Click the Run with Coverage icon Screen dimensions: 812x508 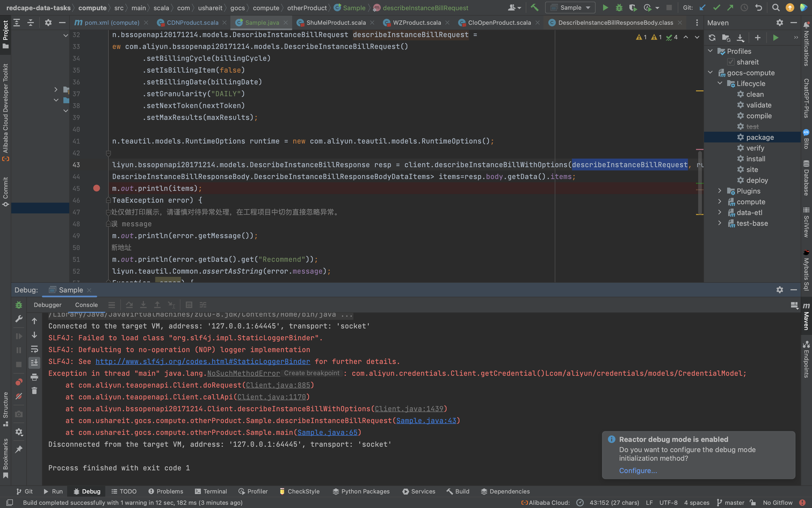click(x=633, y=8)
